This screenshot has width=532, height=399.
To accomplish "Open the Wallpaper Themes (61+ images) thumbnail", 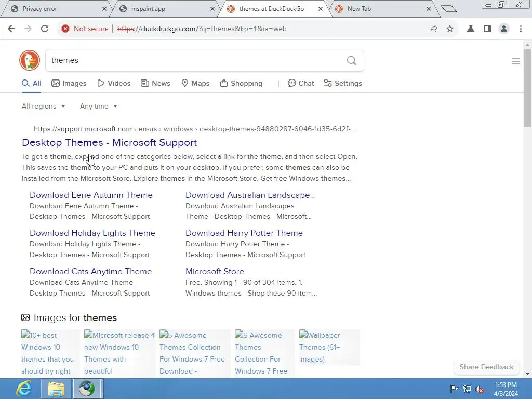I will click(329, 347).
